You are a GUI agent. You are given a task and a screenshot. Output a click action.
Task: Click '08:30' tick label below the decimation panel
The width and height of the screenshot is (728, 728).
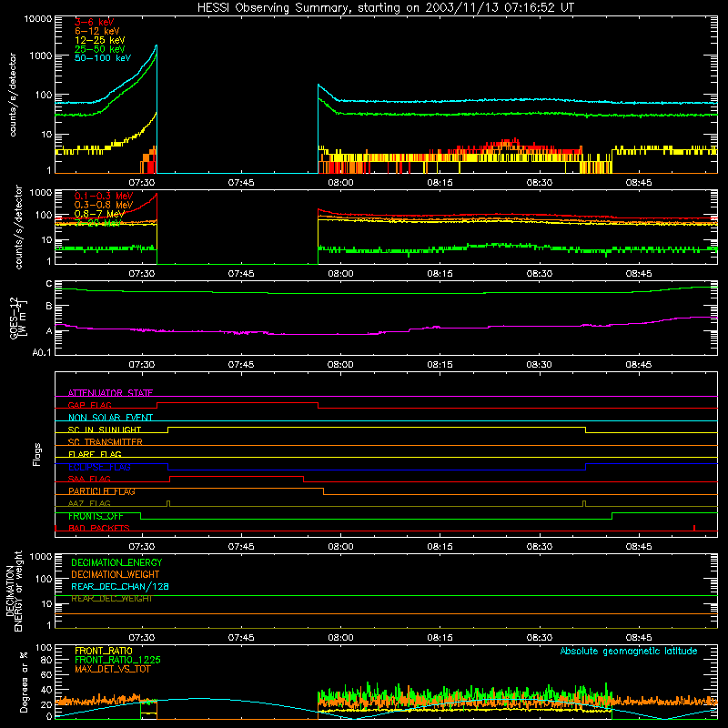[539, 638]
